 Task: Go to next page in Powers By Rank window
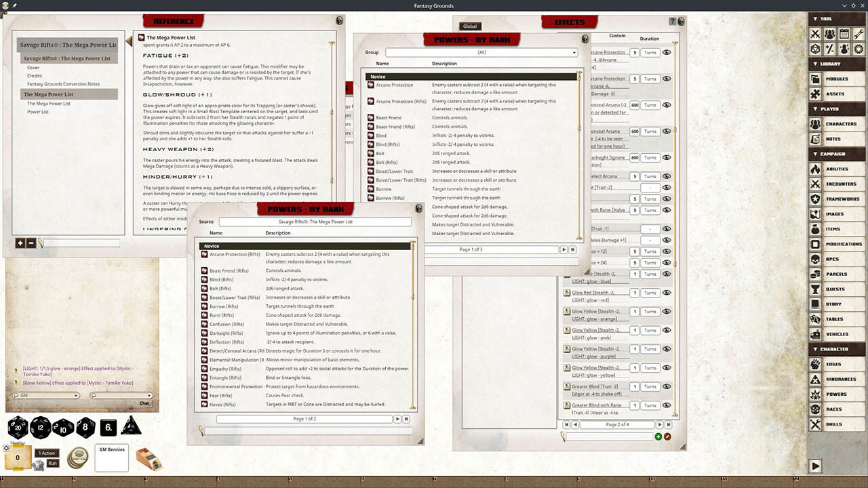[x=398, y=419]
